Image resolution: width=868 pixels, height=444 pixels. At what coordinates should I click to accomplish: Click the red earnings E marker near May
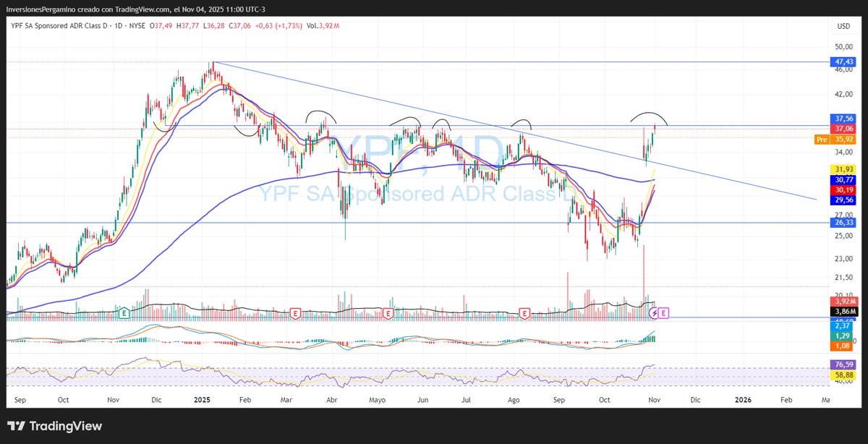tap(388, 313)
